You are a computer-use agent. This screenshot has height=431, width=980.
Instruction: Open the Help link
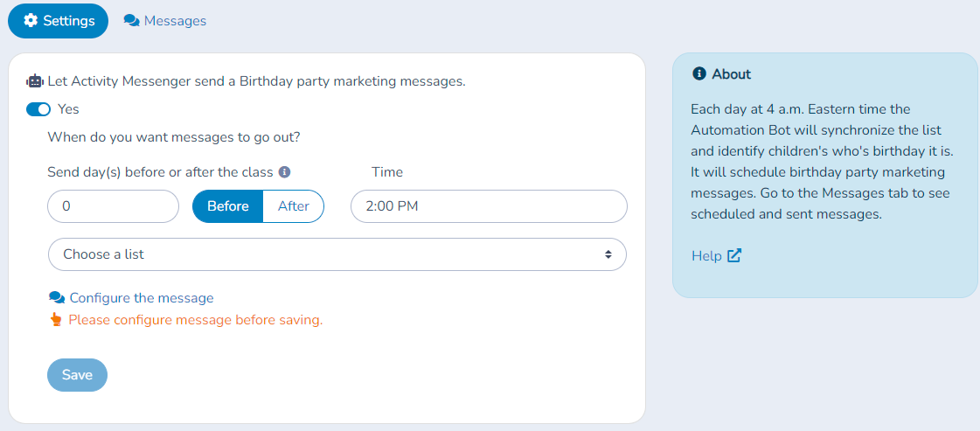coord(707,255)
